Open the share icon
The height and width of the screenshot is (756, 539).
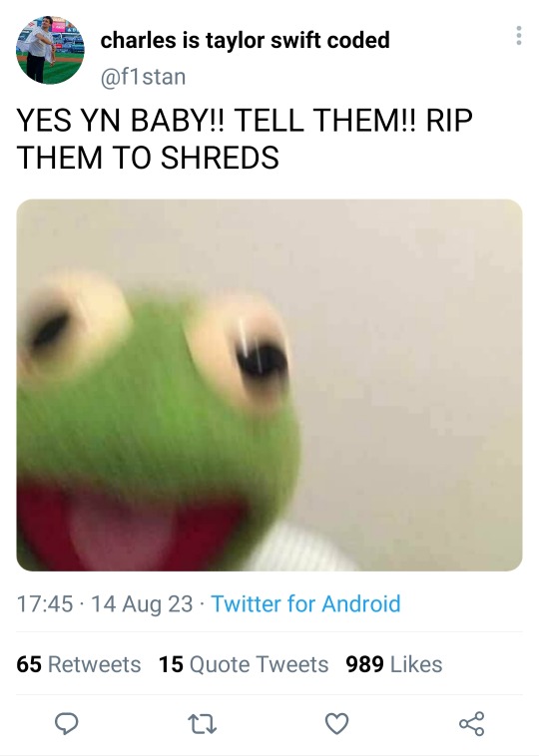tap(471, 723)
